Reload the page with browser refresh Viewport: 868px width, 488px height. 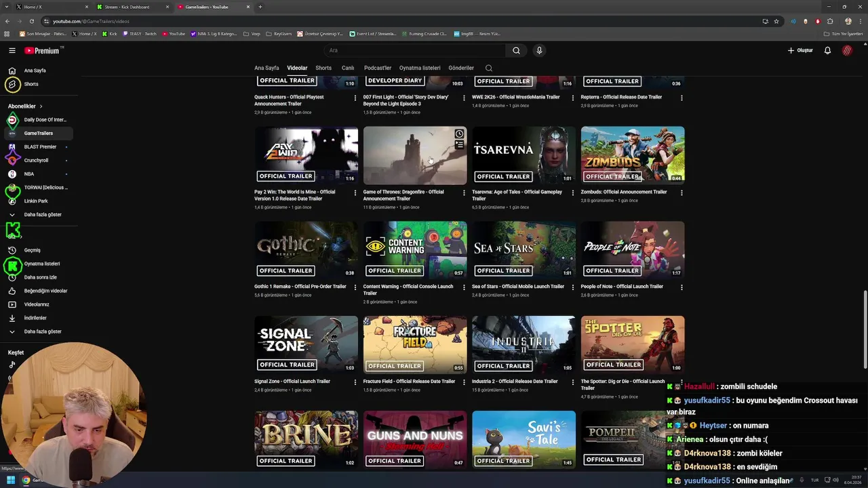[31, 21]
